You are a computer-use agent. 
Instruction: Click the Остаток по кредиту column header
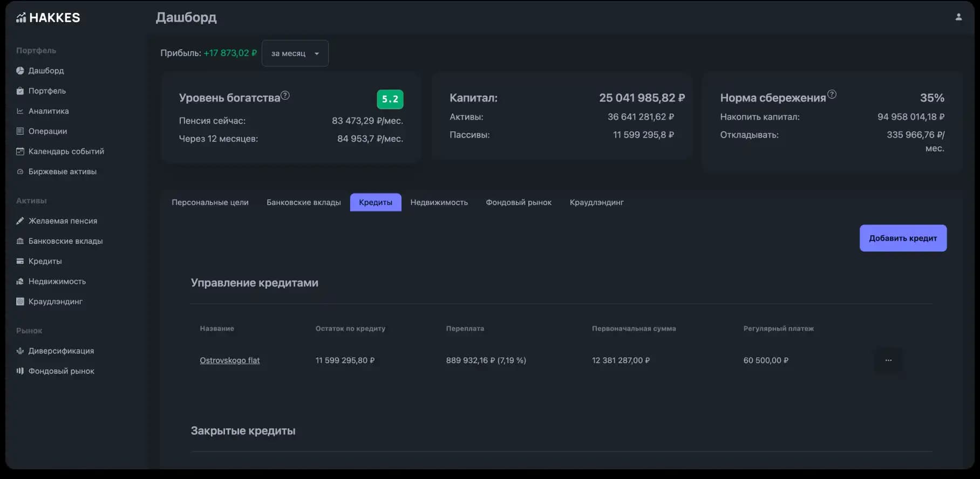tap(350, 329)
